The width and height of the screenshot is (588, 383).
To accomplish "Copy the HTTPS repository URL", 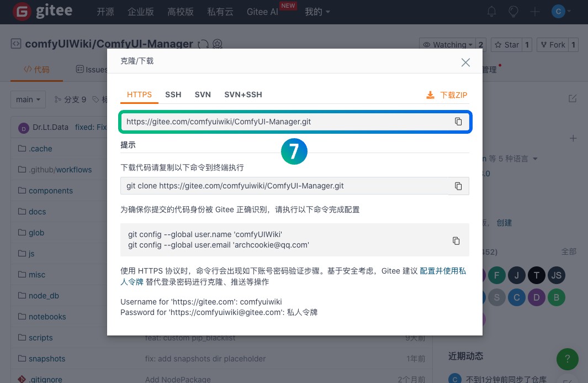I will 458,121.
